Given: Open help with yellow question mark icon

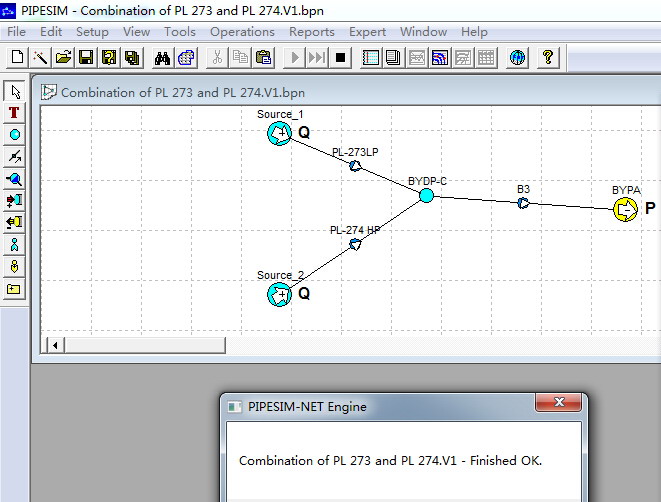Looking at the screenshot, I should click(548, 57).
